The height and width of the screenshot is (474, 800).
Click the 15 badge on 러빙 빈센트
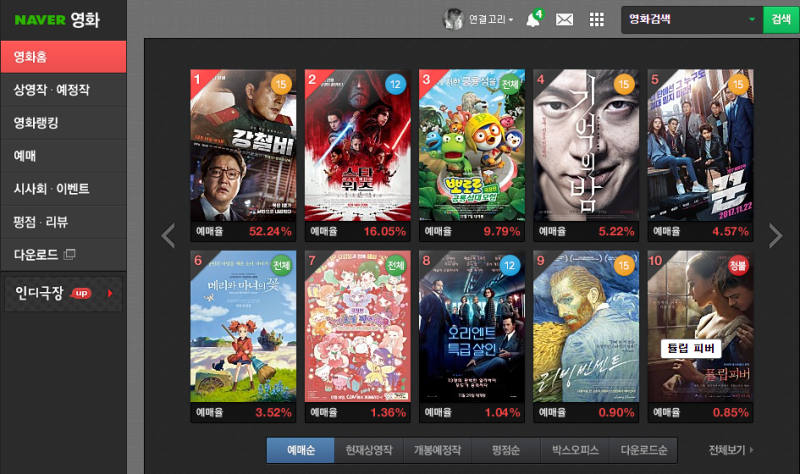click(624, 265)
